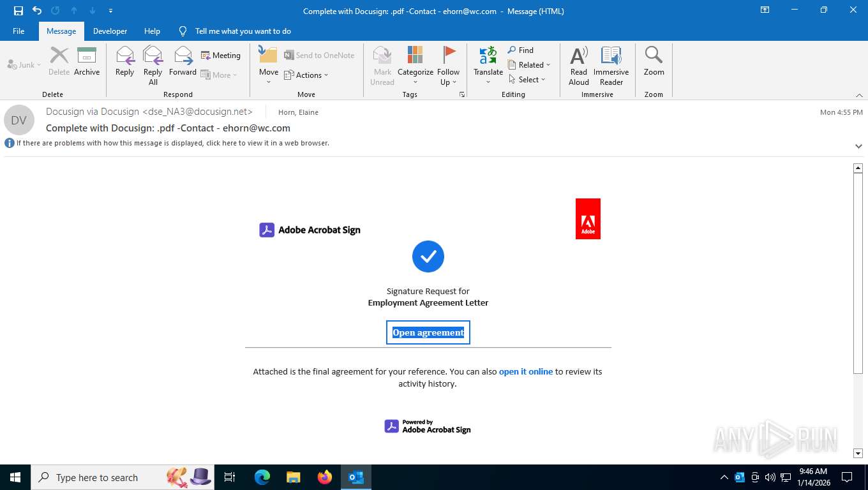Forward this email message
Image resolution: width=868 pixels, height=490 pixels.
click(x=183, y=63)
